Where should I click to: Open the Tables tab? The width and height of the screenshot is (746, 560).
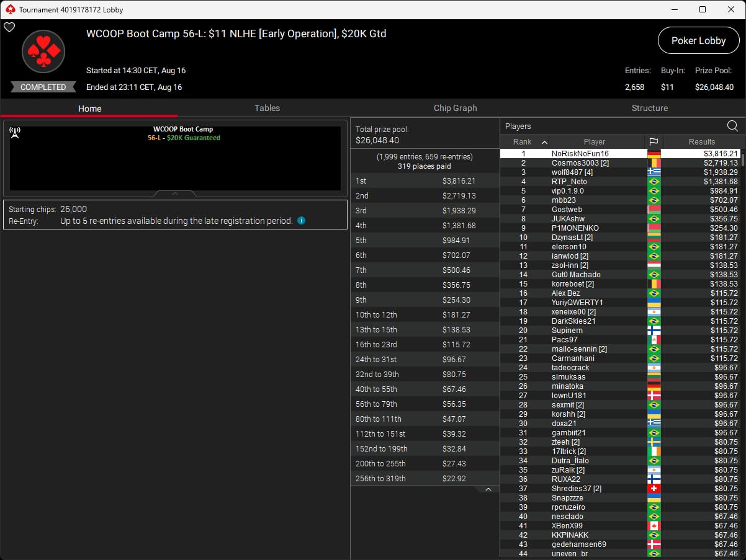(x=267, y=108)
